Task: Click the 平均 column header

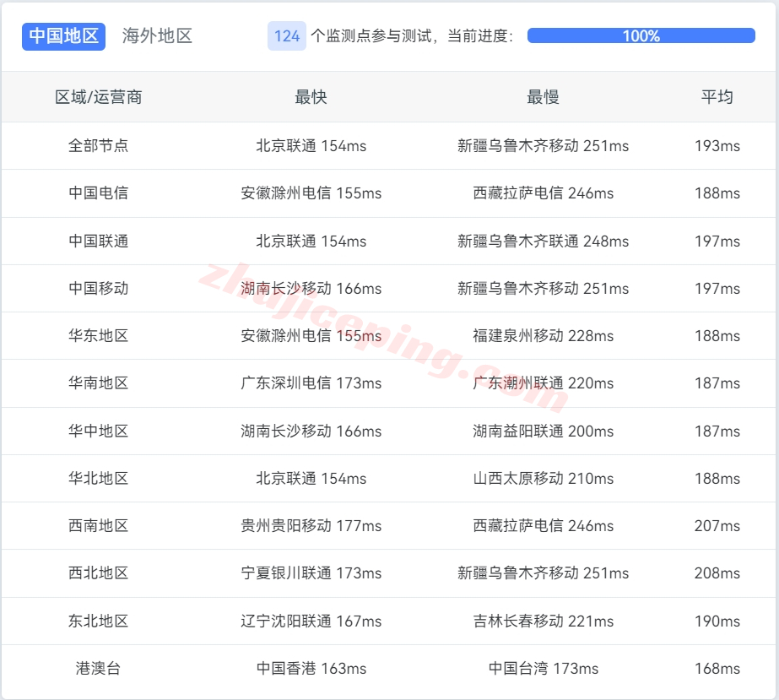Action: [717, 97]
